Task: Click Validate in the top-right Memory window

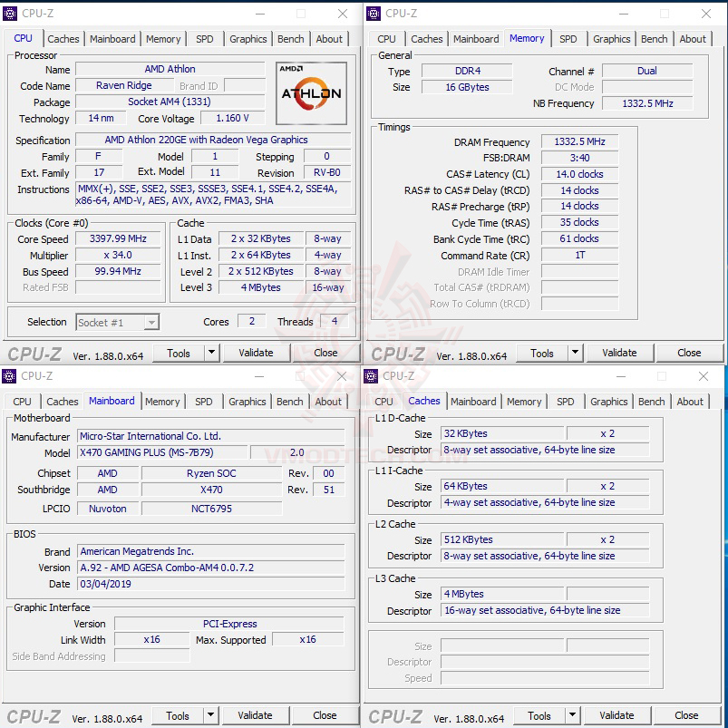Action: (619, 353)
